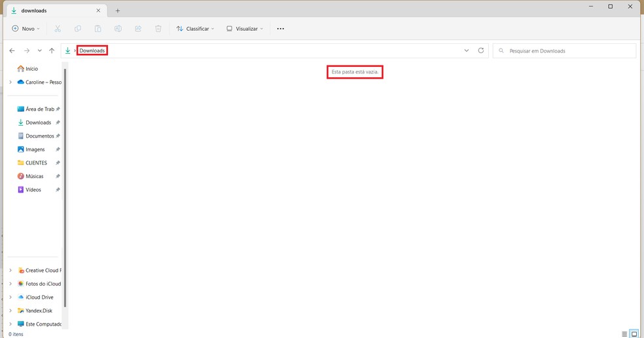
Task: Click the Share icon in toolbar
Action: 138,29
